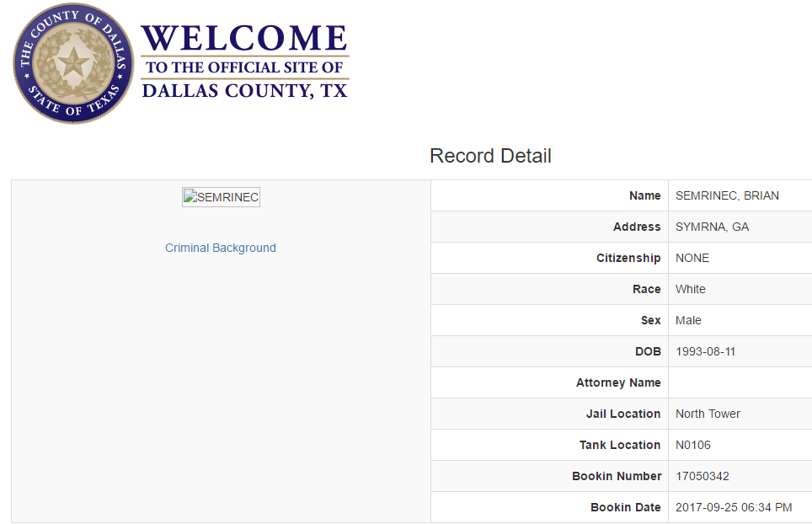Viewport: 812px width, 524px height.
Task: Select the Jail Location value North Tower
Action: coord(708,414)
